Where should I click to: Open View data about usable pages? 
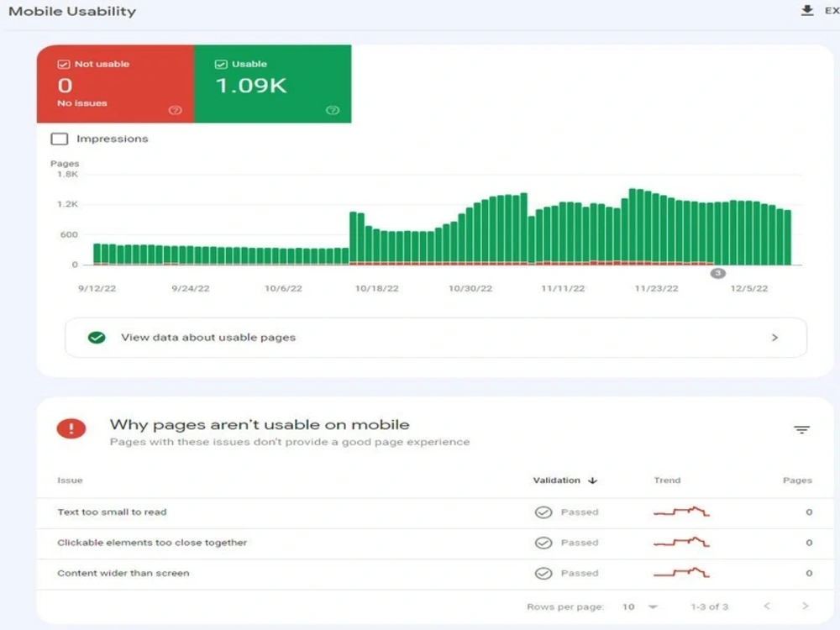pos(435,338)
